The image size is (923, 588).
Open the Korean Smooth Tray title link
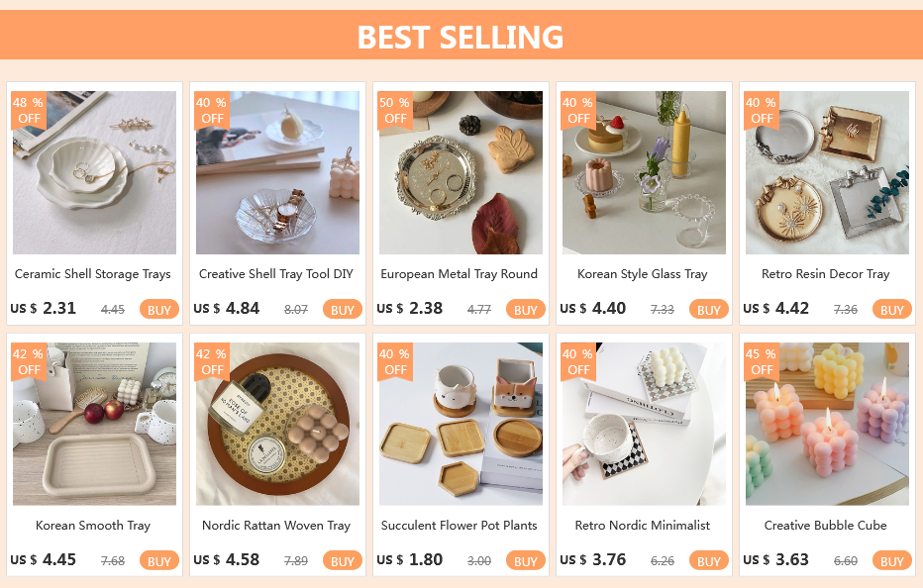pos(93,526)
